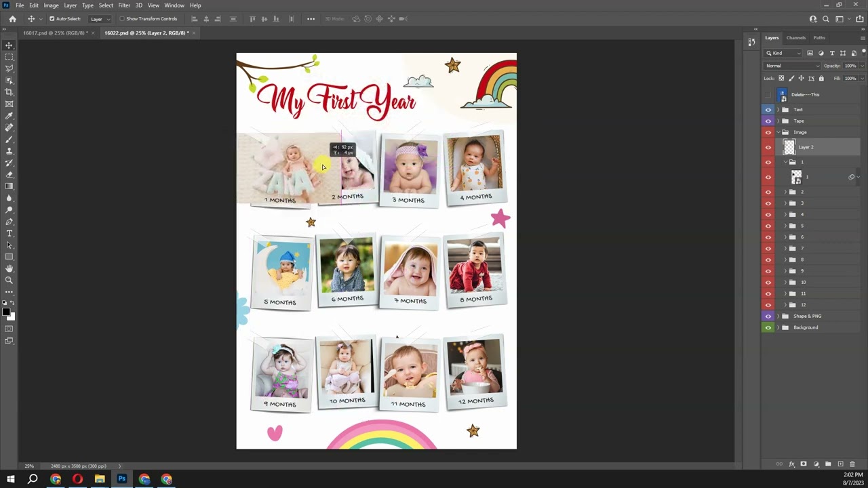The width and height of the screenshot is (868, 488).
Task: Select the Clone Stamp tool
Action: tap(9, 151)
